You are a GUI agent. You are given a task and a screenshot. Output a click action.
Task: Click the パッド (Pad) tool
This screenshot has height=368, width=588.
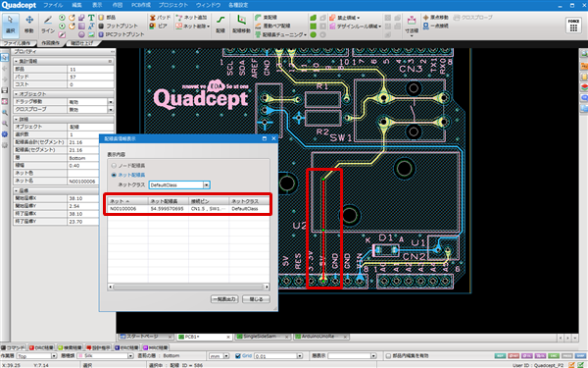click(x=160, y=18)
